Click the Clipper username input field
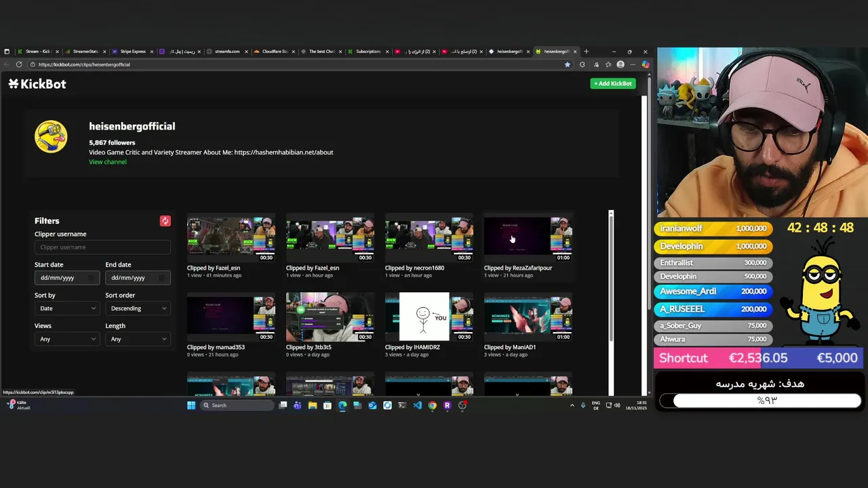This screenshot has height=488, width=868. tap(102, 247)
